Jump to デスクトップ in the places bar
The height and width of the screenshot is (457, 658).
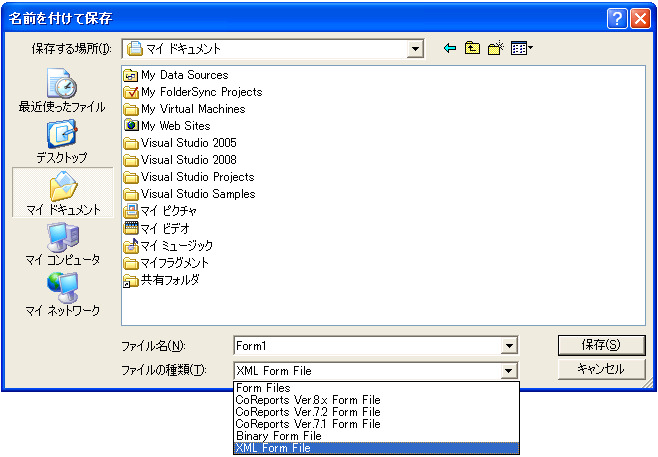click(62, 141)
